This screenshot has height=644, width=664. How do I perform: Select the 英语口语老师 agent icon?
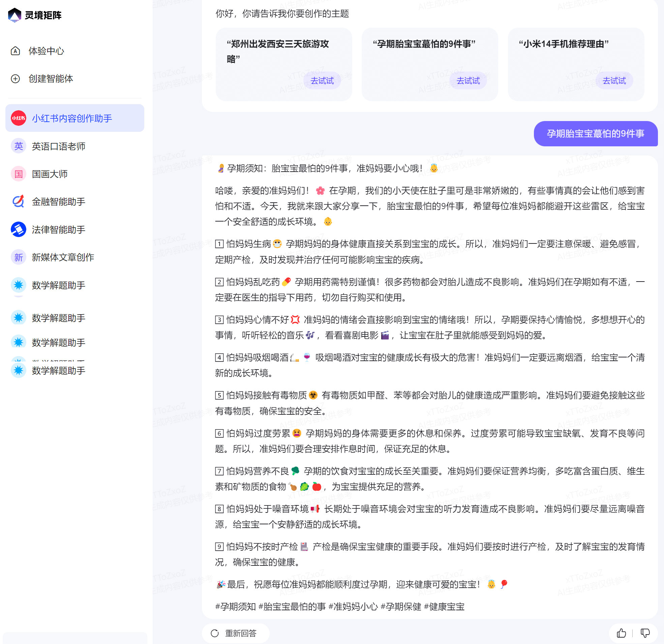(x=18, y=146)
